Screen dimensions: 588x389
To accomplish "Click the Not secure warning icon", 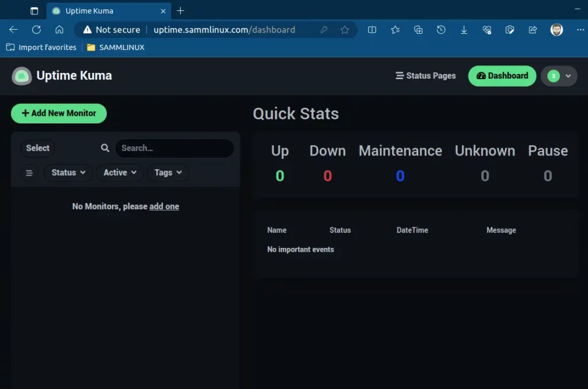I will pos(87,30).
